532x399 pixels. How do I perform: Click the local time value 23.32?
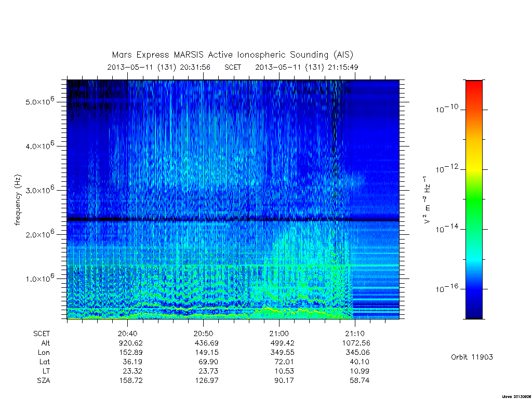(x=132, y=371)
